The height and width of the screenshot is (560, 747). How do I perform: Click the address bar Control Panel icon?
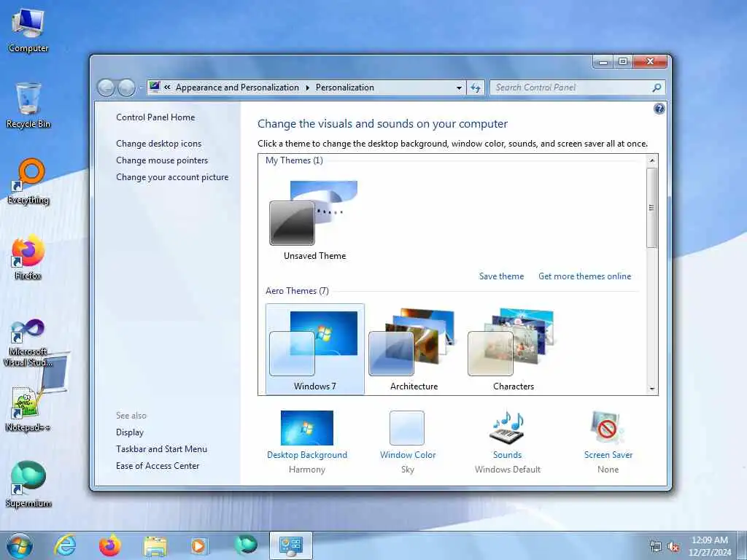(155, 87)
